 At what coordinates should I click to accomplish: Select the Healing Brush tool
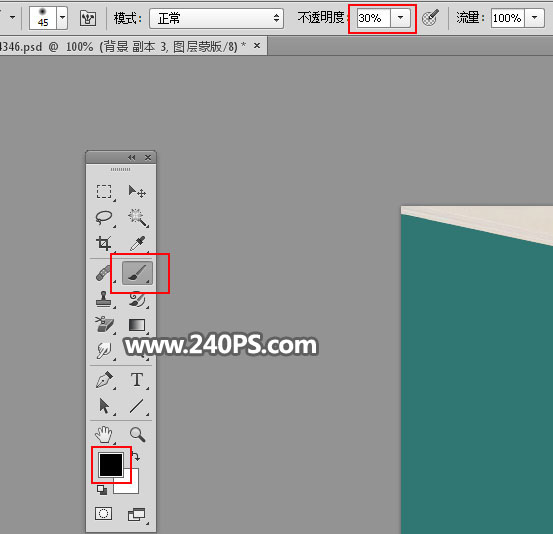(x=103, y=273)
